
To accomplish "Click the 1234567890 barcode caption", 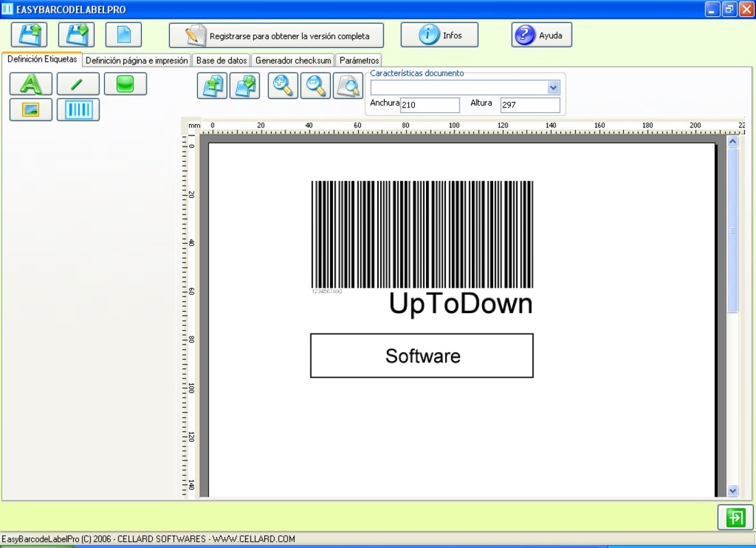I will pos(327,291).
